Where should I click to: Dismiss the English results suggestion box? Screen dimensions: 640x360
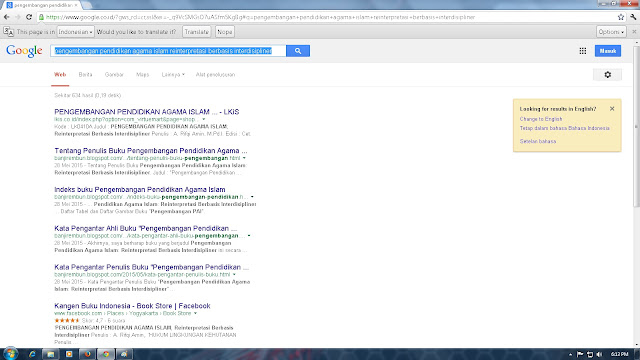(x=612, y=109)
